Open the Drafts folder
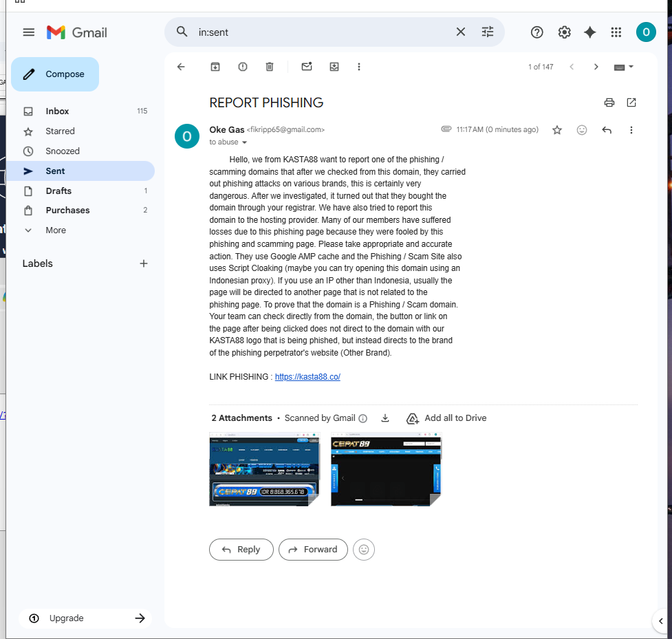Image resolution: width=672 pixels, height=639 pixels. [80, 191]
